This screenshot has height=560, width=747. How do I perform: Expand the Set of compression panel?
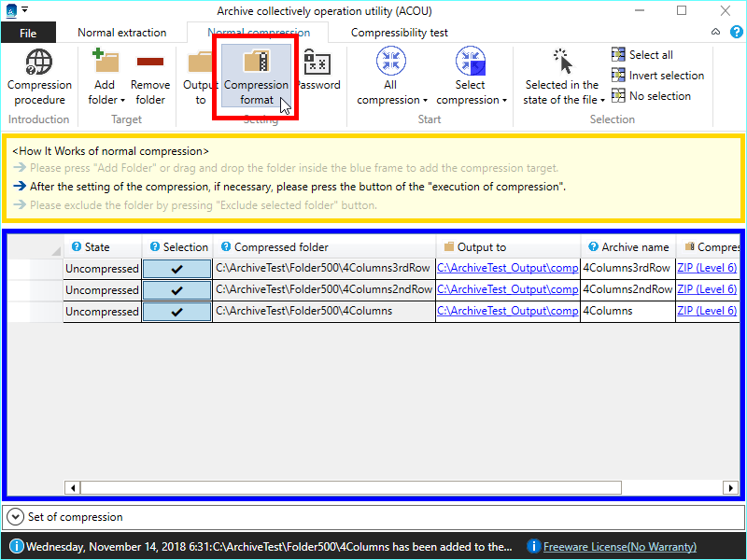click(x=16, y=516)
